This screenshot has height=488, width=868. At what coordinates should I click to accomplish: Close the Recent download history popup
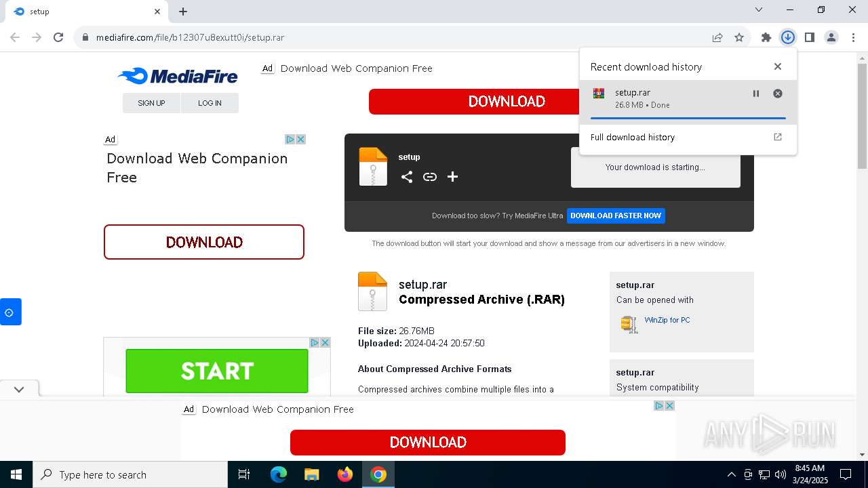pos(778,66)
